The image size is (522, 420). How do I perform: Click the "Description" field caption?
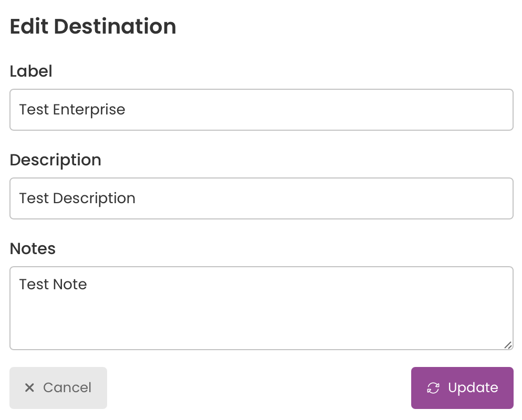pyautogui.click(x=55, y=160)
